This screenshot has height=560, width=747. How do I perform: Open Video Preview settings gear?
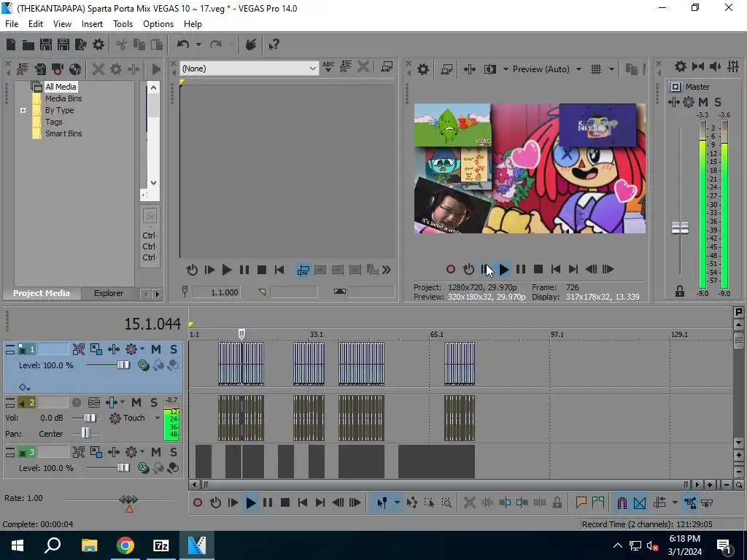[x=422, y=69]
